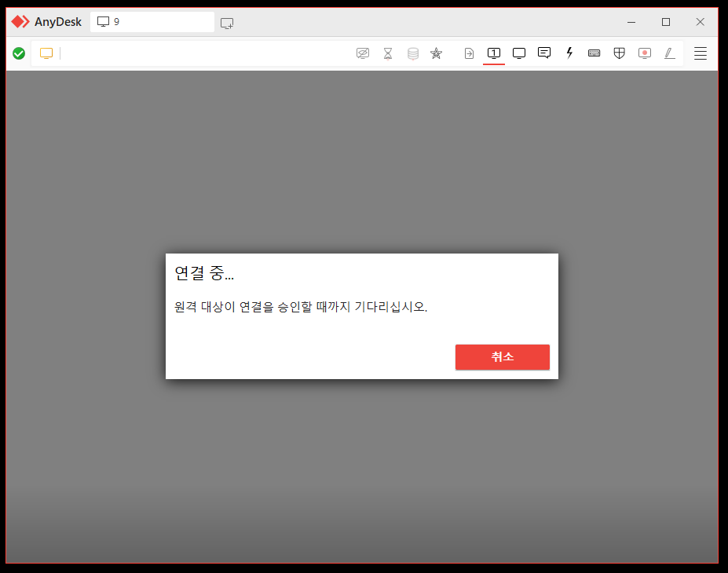Open the lightning bolt actions menu
Image resolution: width=728 pixels, height=573 pixels.
(569, 53)
